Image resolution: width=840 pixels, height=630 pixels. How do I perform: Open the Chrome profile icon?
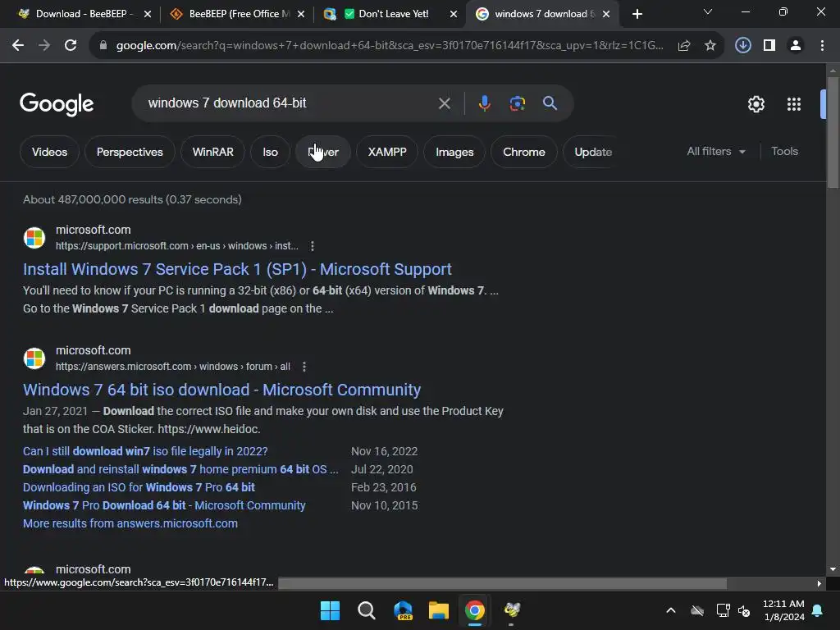(796, 46)
